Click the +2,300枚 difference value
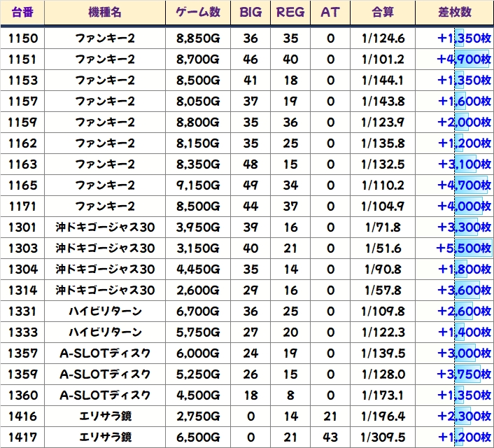Screen dimensions: 494x448 (464, 416)
